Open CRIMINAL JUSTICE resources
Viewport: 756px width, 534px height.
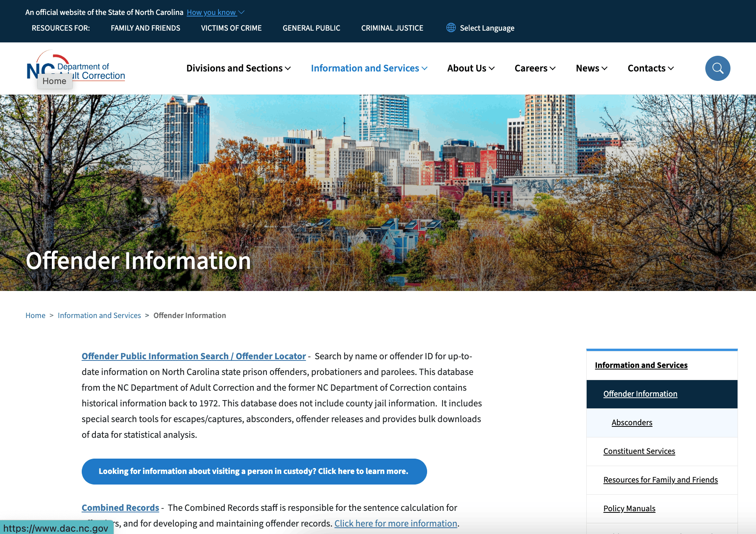(x=392, y=27)
